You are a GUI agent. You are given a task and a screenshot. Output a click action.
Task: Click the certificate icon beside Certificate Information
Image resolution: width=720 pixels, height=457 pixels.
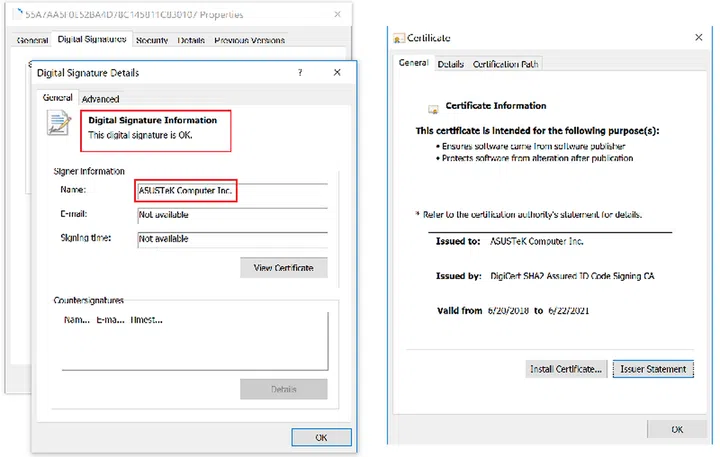[x=432, y=107]
